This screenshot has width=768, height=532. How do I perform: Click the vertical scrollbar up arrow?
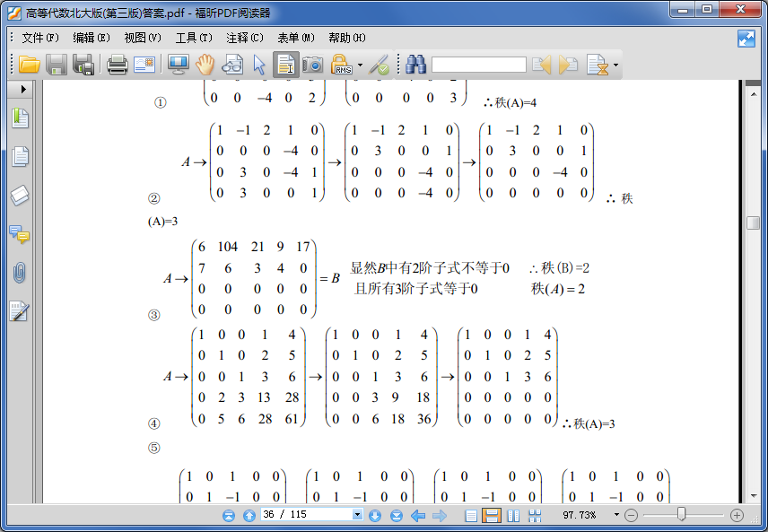pos(754,93)
